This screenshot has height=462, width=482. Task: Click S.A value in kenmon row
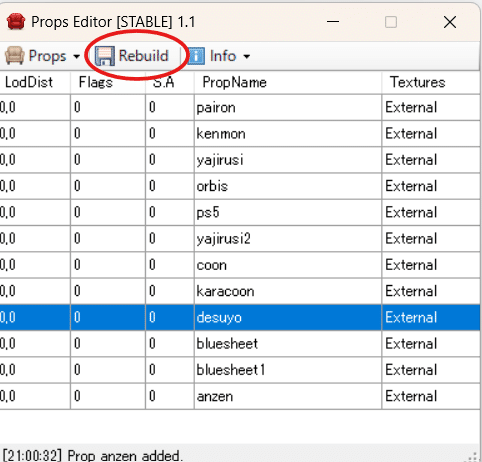click(x=170, y=134)
